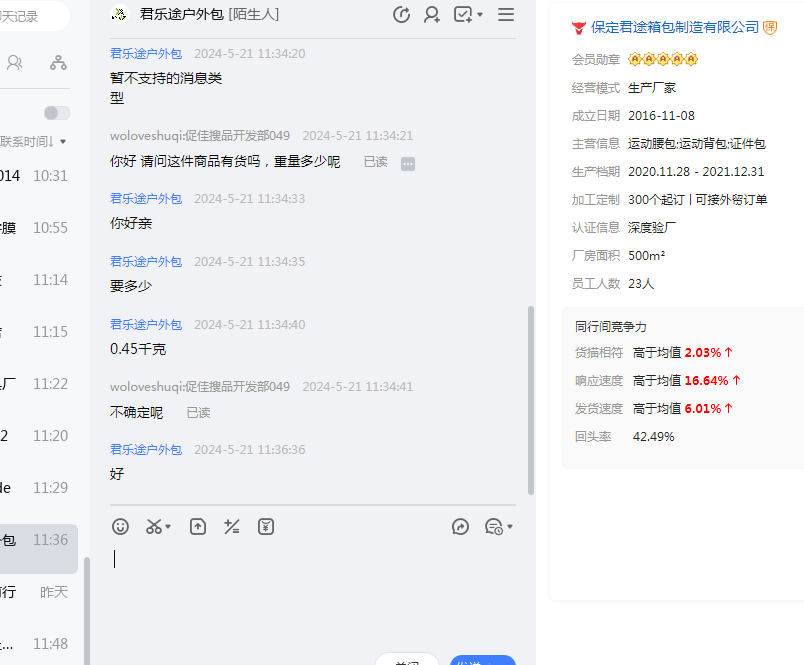The width and height of the screenshot is (804, 665).
Task: Click the file upload icon
Action: point(198,526)
